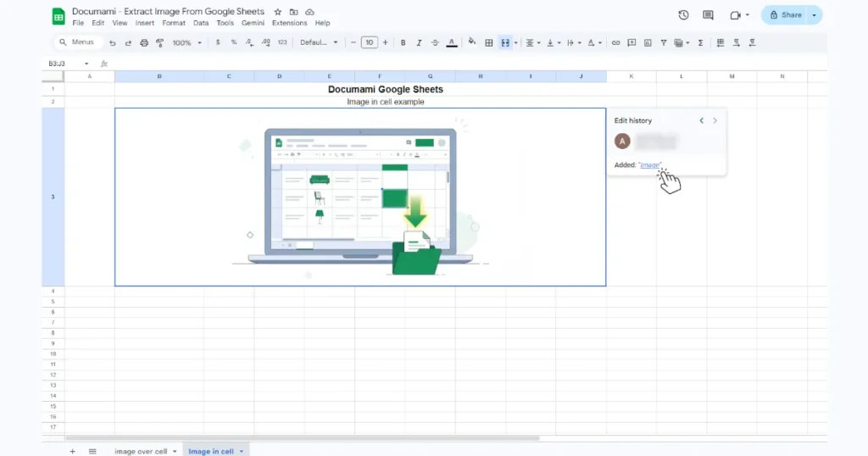Open the Default font dropdown

tap(319, 42)
